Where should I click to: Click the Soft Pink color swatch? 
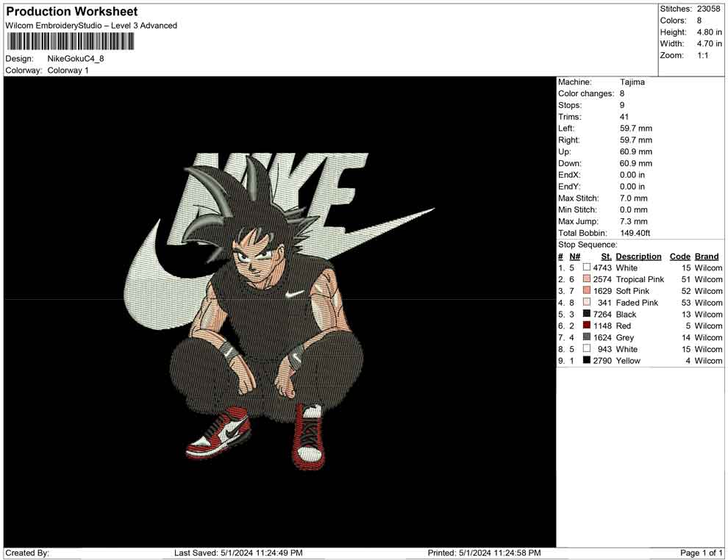[x=586, y=290]
